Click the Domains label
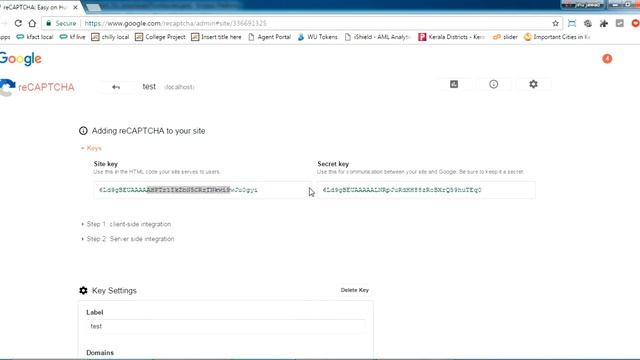Screen dimensions: 640x360 click(100, 353)
